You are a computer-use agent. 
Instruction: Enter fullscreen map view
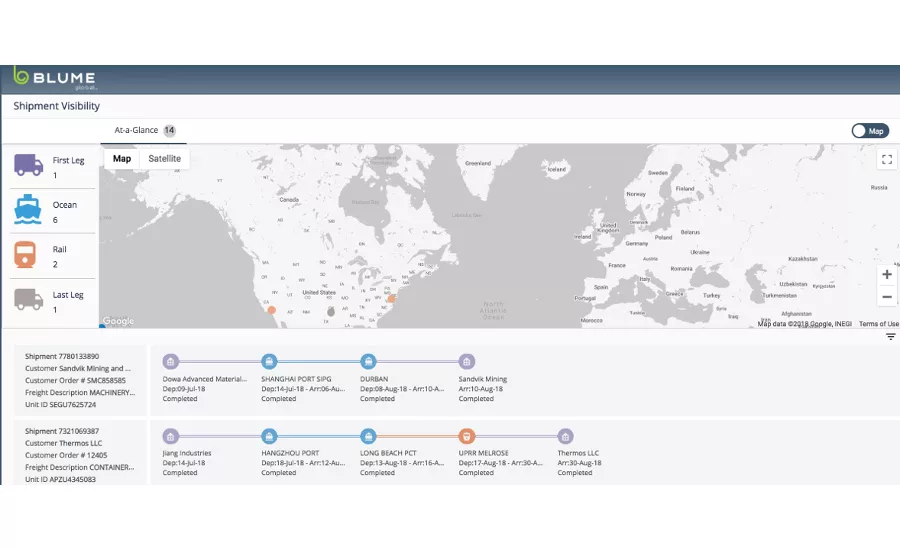point(886,159)
